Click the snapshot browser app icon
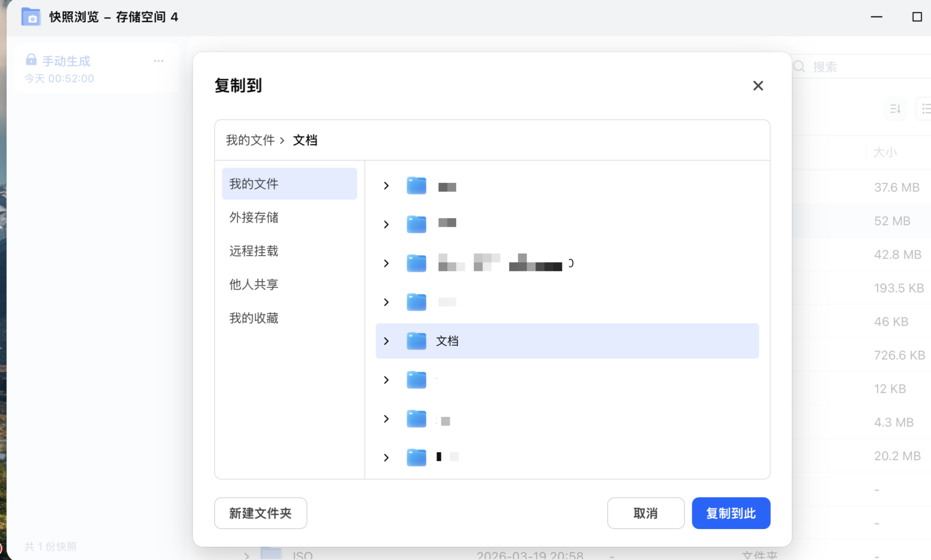Image resolution: width=931 pixels, height=560 pixels. (x=31, y=17)
